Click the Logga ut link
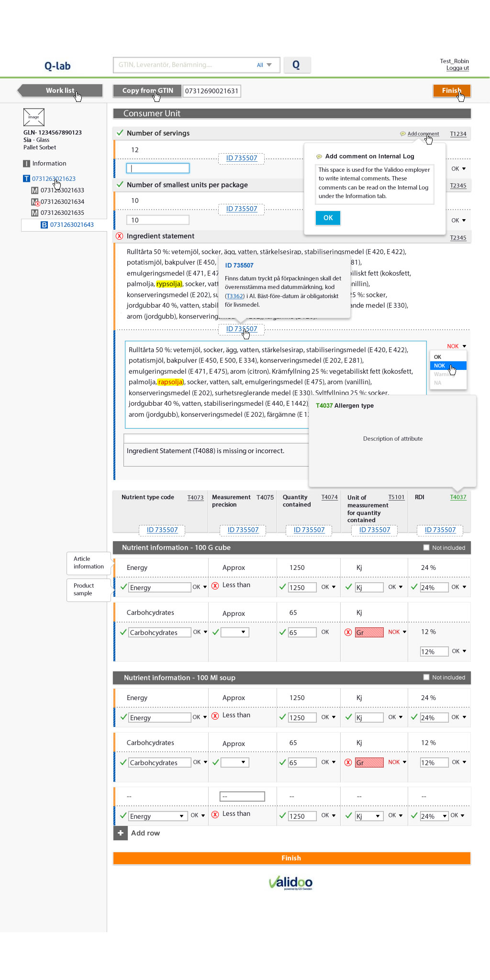 [457, 68]
